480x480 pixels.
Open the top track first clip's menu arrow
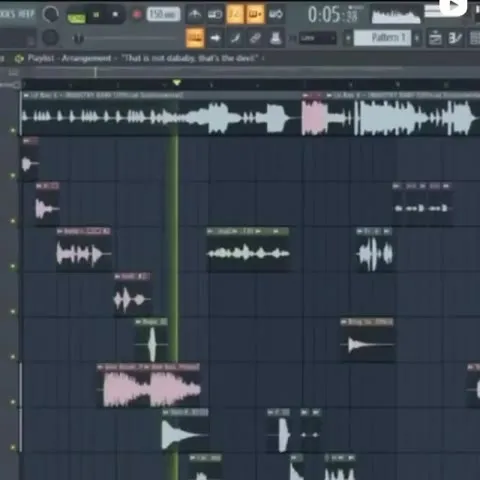pos(26,95)
